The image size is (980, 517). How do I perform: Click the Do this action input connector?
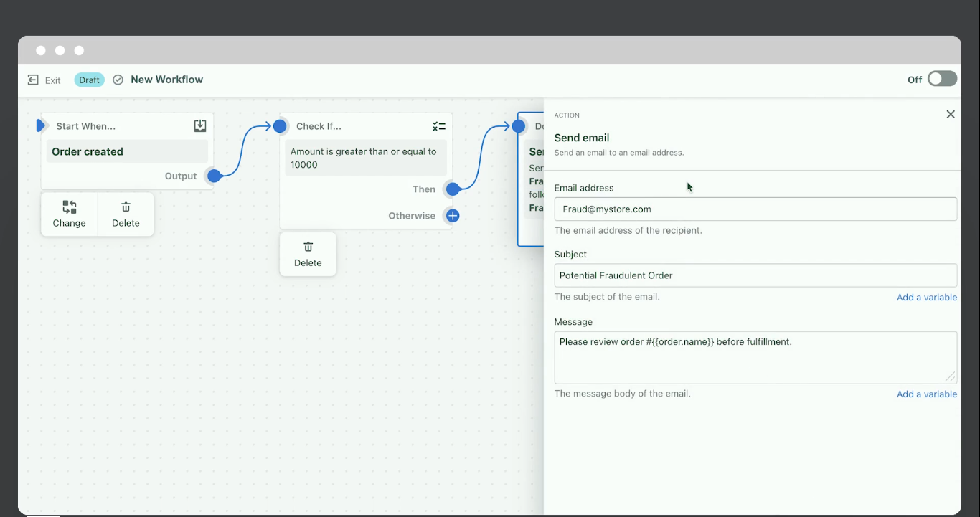coord(519,126)
